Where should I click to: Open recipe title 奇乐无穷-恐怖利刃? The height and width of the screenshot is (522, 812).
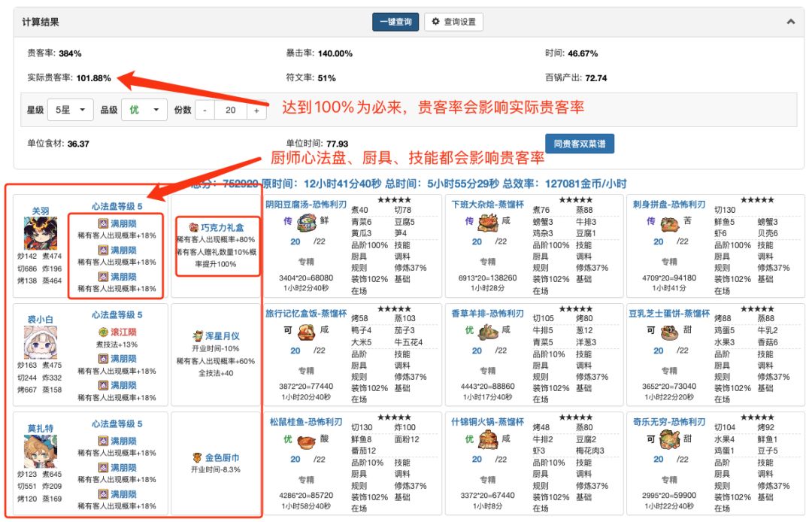click(669, 422)
